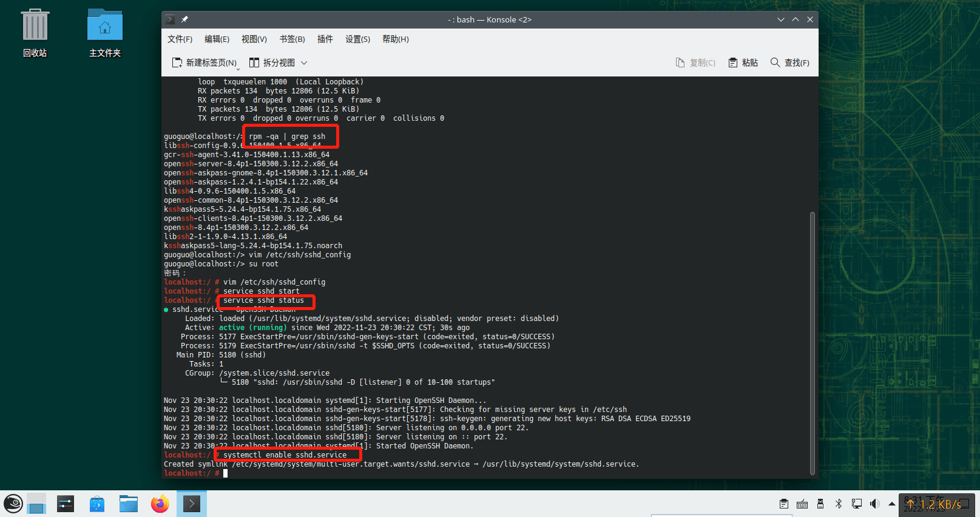Viewport: 980px width, 517px height.
Task: Open the volume control tray icon
Action: pos(874,504)
